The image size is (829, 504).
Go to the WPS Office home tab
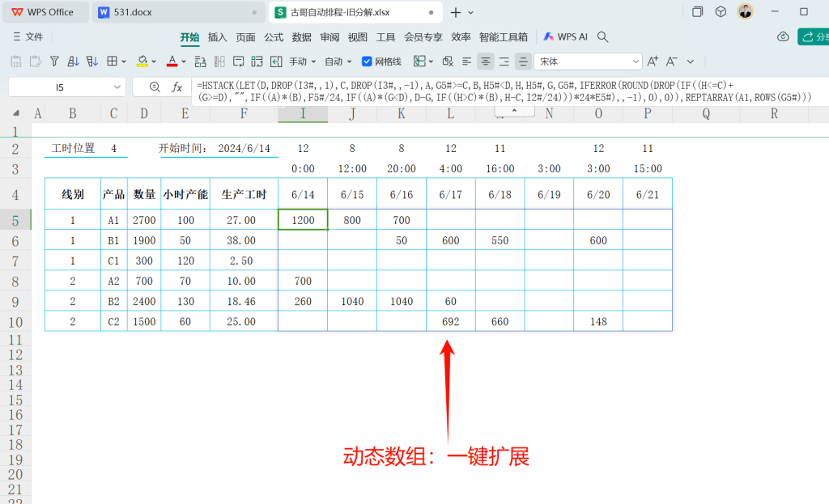[45, 12]
